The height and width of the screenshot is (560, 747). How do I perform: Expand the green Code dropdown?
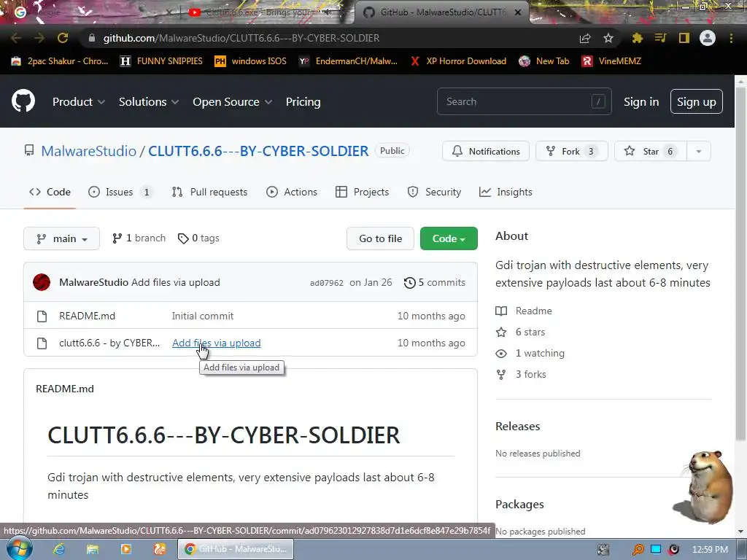pyautogui.click(x=449, y=238)
